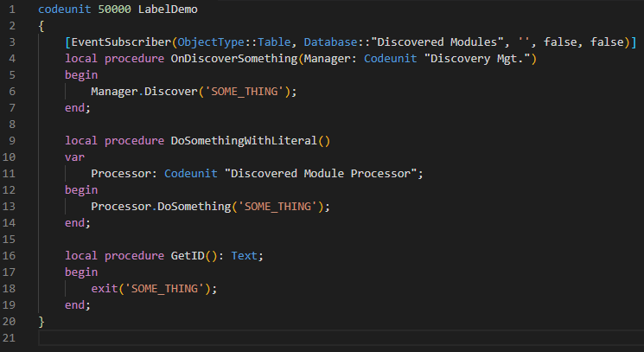
Task: Click 'Codeunit' type on line 11
Action: [x=191, y=173]
